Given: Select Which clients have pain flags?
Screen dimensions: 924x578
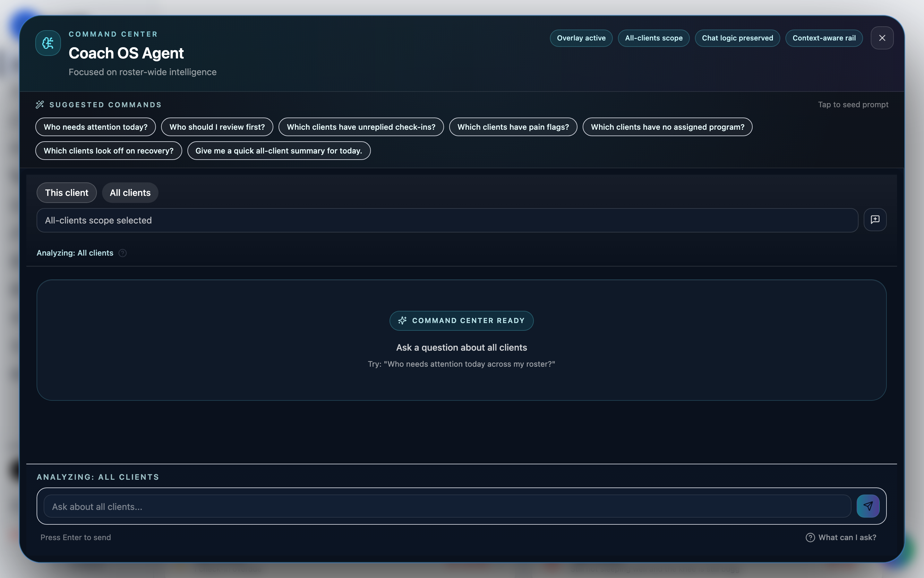Looking at the screenshot, I should coord(513,127).
